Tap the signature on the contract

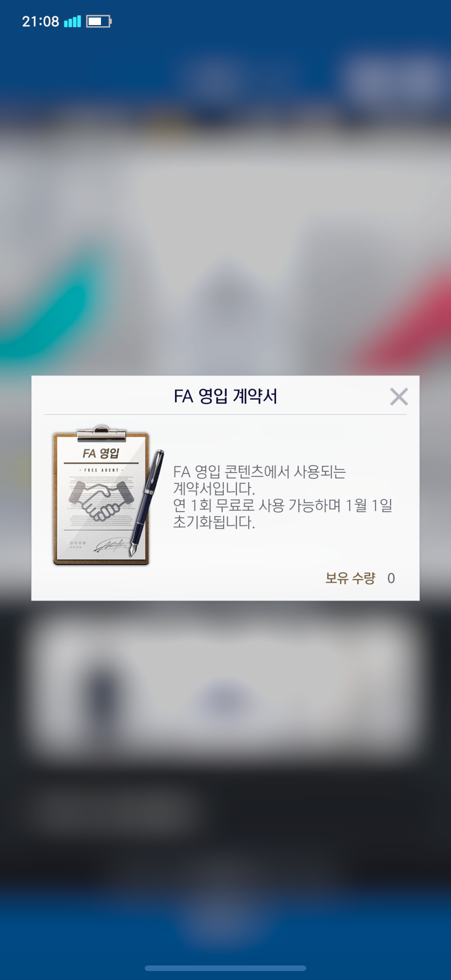click(110, 545)
